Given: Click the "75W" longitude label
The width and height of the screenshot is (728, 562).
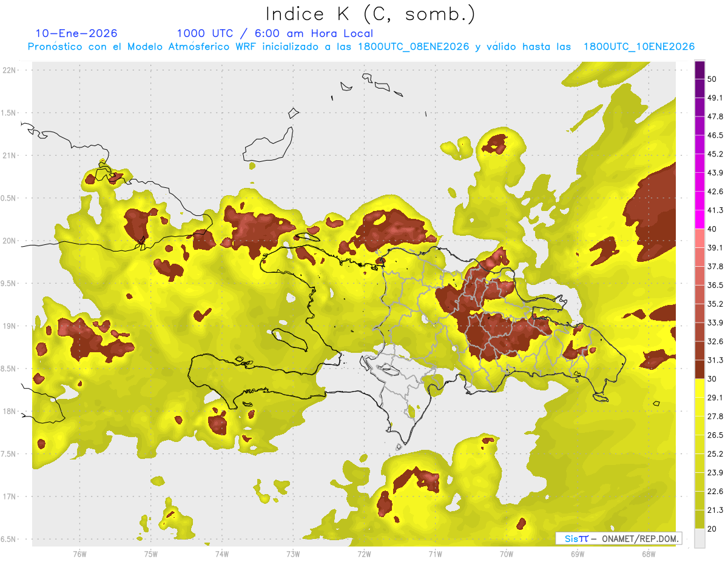Looking at the screenshot, I should point(151,554).
